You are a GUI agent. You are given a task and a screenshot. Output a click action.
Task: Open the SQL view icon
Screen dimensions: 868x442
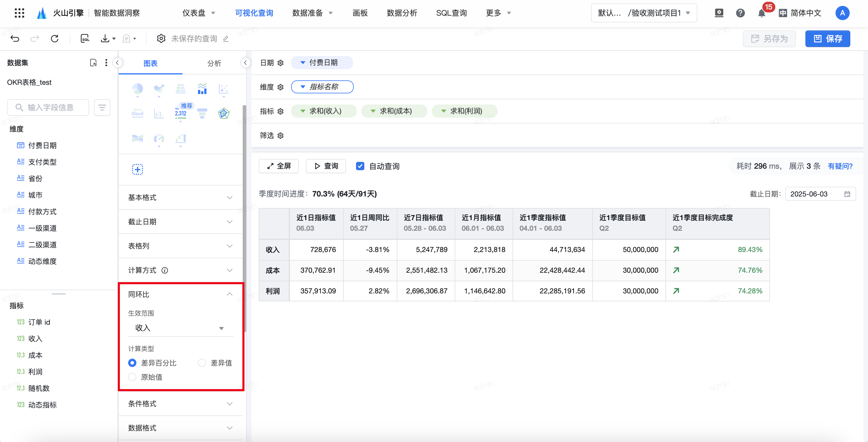pyautogui.click(x=85, y=38)
